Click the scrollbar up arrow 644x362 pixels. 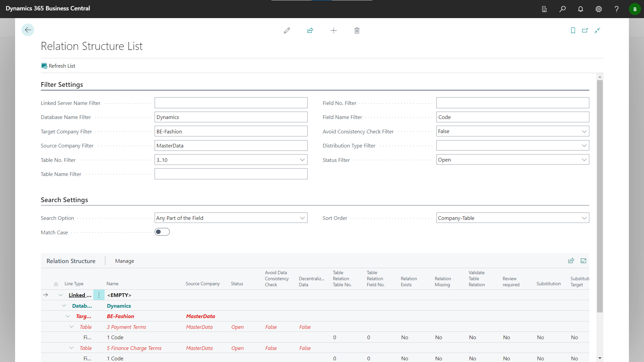pos(600,77)
